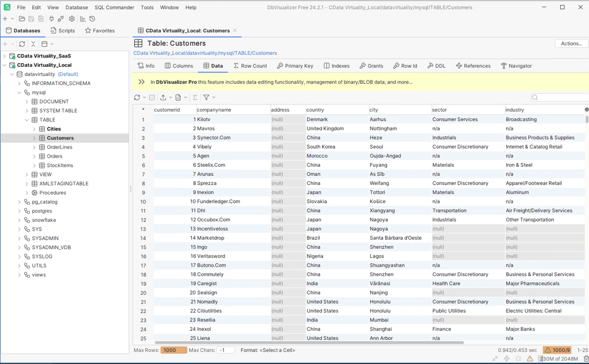Open the SQL Commander menu
This screenshot has height=364, width=589.
click(114, 7)
